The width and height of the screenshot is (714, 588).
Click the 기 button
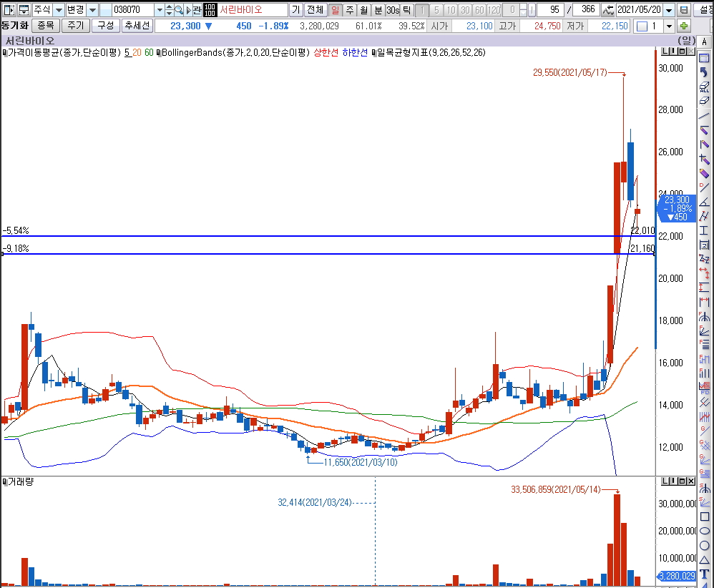coord(296,9)
